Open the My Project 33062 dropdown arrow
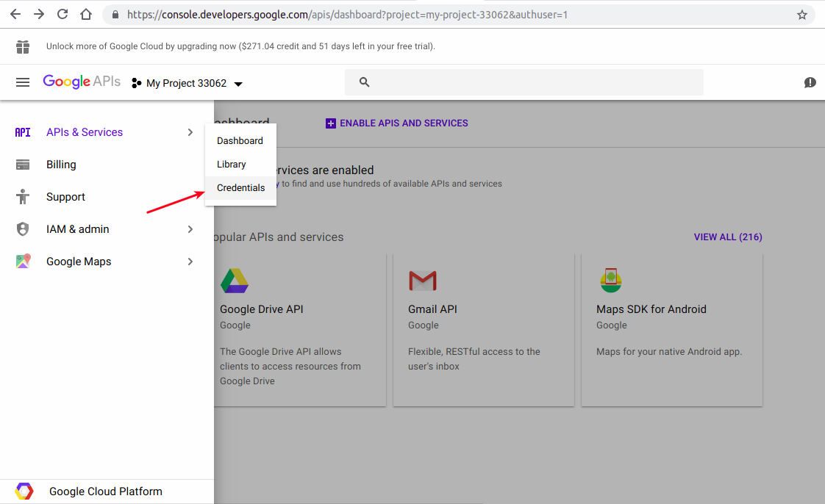 238,84
